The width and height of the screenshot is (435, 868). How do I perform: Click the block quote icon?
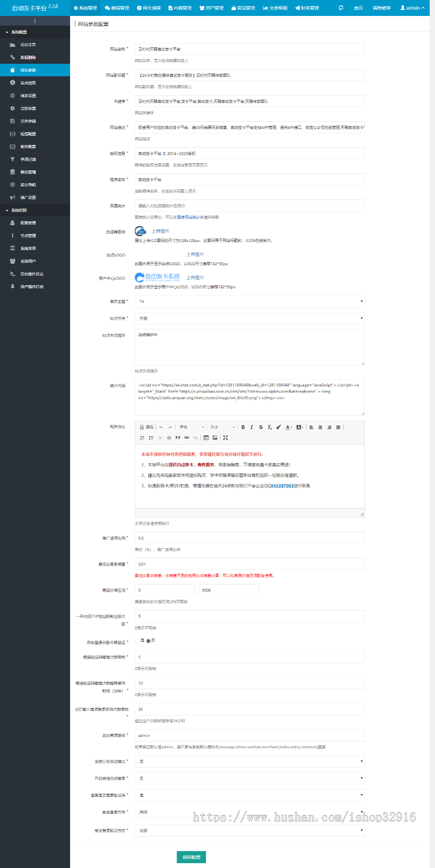[x=177, y=438]
